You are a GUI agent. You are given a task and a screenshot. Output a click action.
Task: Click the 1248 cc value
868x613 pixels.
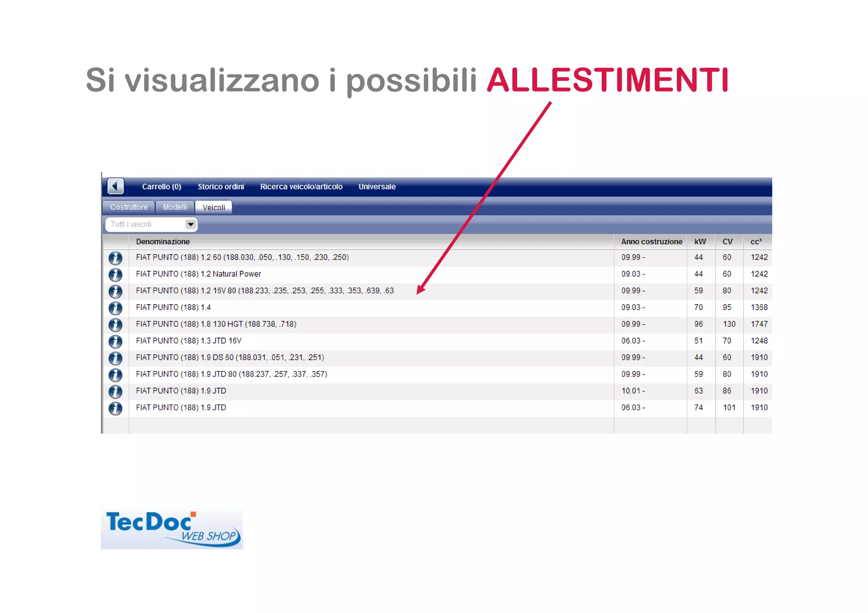[x=759, y=341]
